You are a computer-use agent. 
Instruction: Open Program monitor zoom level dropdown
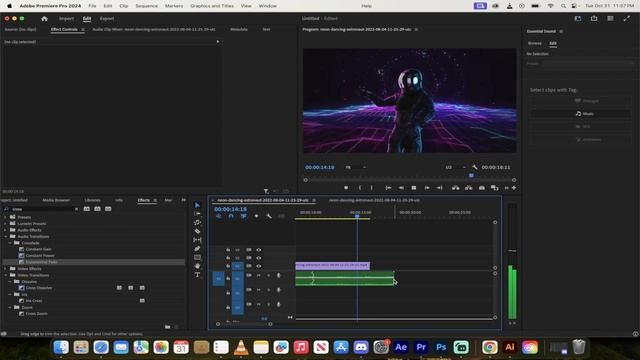click(356, 167)
